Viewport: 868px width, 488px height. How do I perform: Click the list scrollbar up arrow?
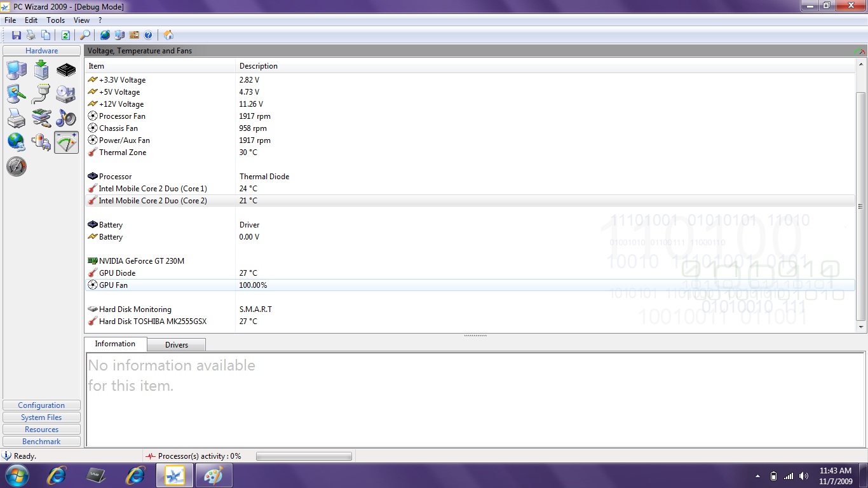[861, 65]
